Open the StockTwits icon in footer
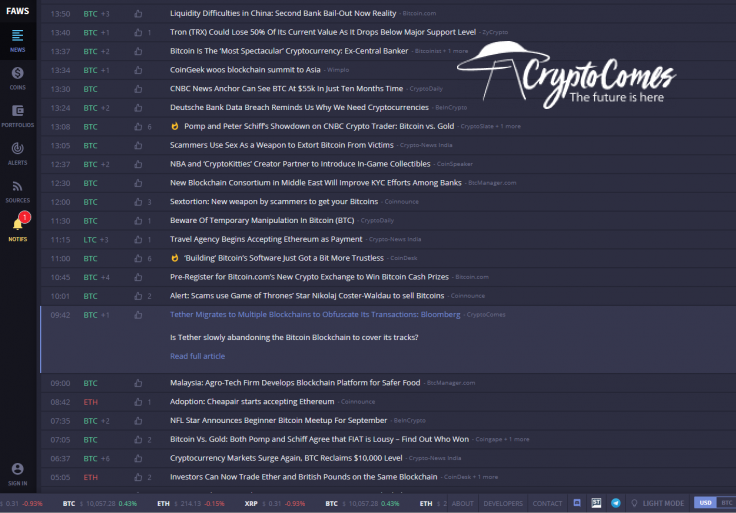736x513 pixels. (x=596, y=503)
